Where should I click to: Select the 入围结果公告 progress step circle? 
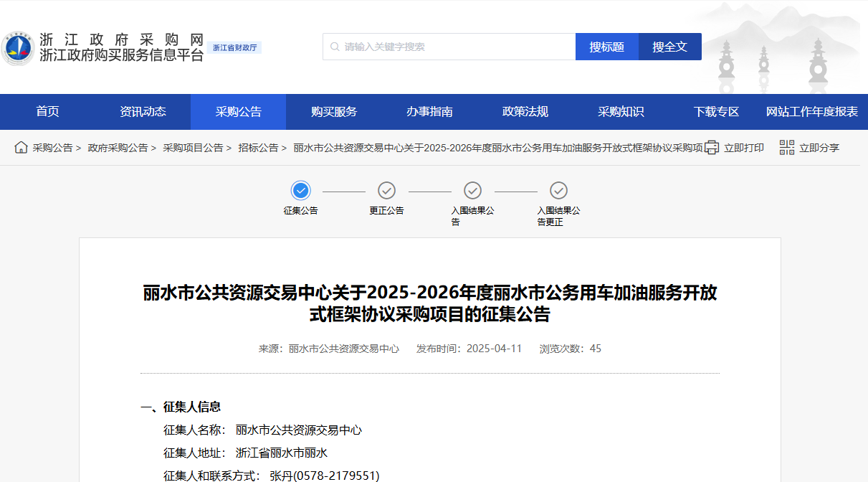(x=472, y=191)
